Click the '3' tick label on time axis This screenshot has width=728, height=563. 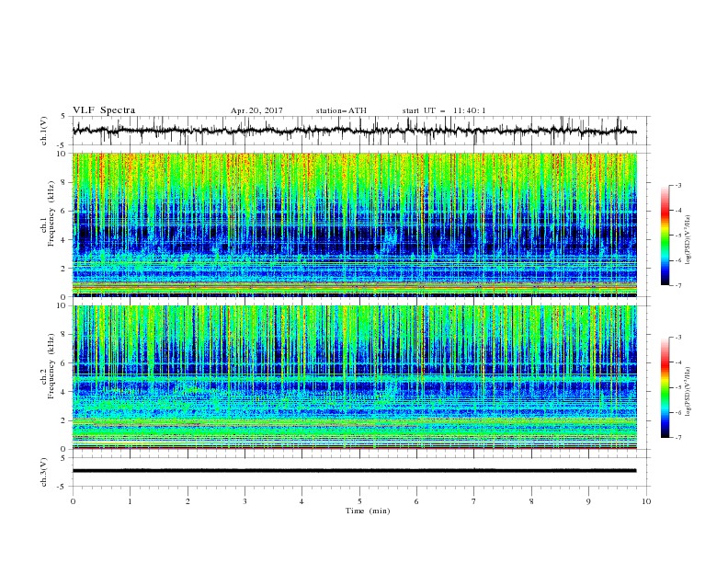tap(245, 501)
